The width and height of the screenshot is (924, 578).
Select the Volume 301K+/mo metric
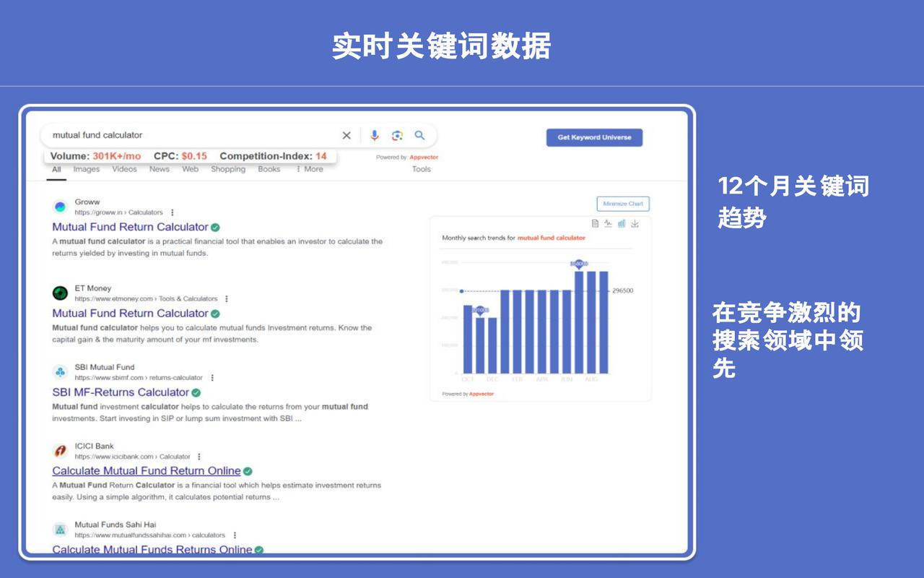tap(95, 156)
